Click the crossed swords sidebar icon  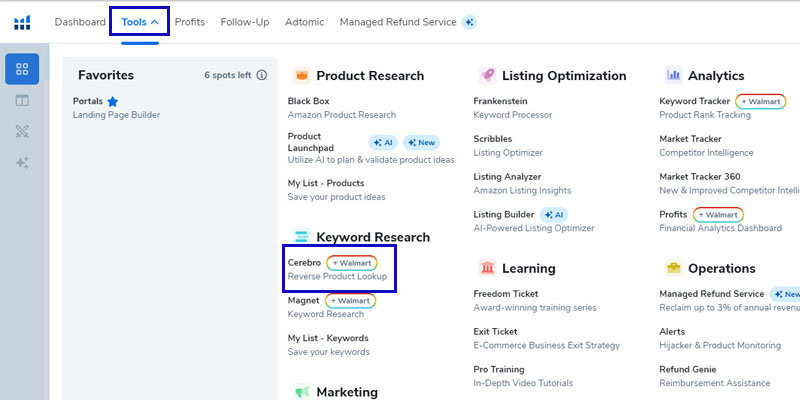22,132
